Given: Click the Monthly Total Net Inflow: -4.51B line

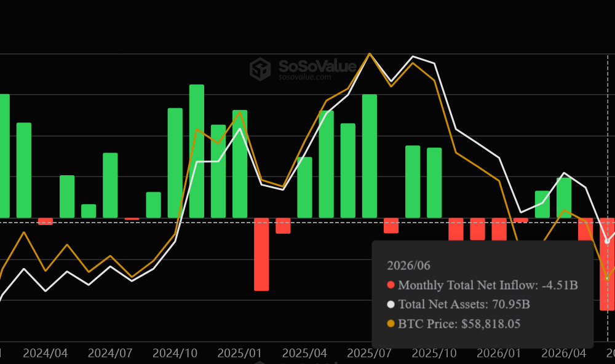Looking at the screenshot, I should (x=482, y=285).
